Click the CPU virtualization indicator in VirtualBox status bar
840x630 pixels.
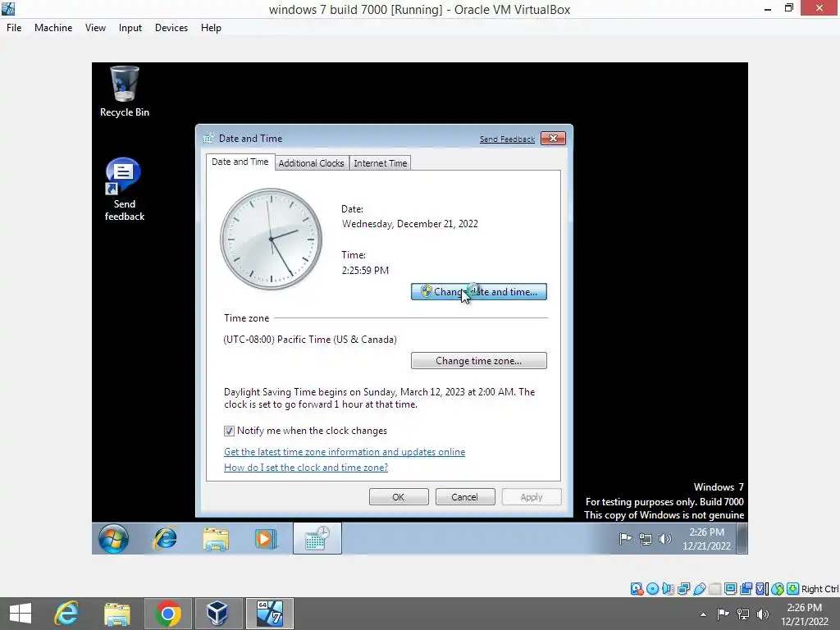(761, 589)
